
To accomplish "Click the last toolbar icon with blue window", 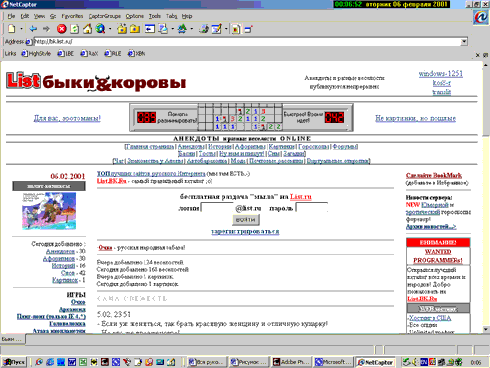I will pos(248,29).
